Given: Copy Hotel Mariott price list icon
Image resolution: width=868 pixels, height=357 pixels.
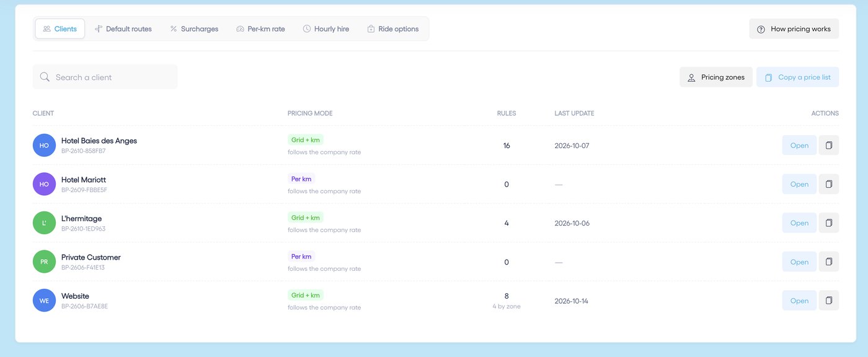Looking at the screenshot, I should pyautogui.click(x=829, y=184).
